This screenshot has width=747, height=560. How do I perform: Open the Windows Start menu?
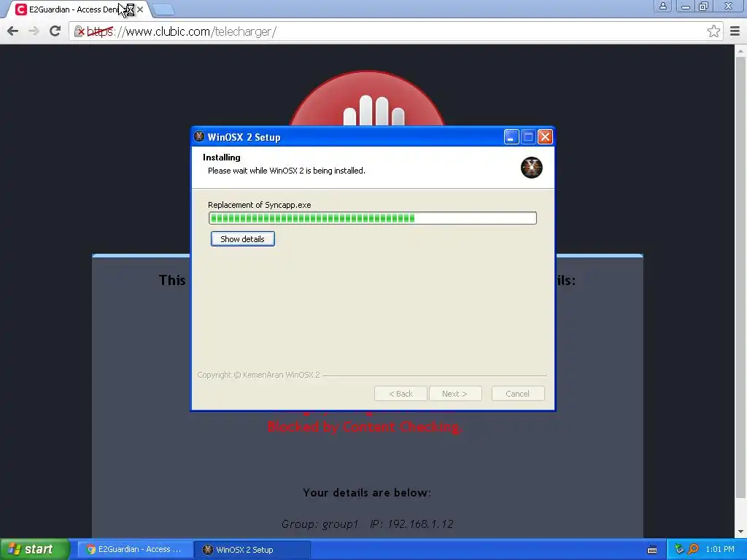pos(34,549)
